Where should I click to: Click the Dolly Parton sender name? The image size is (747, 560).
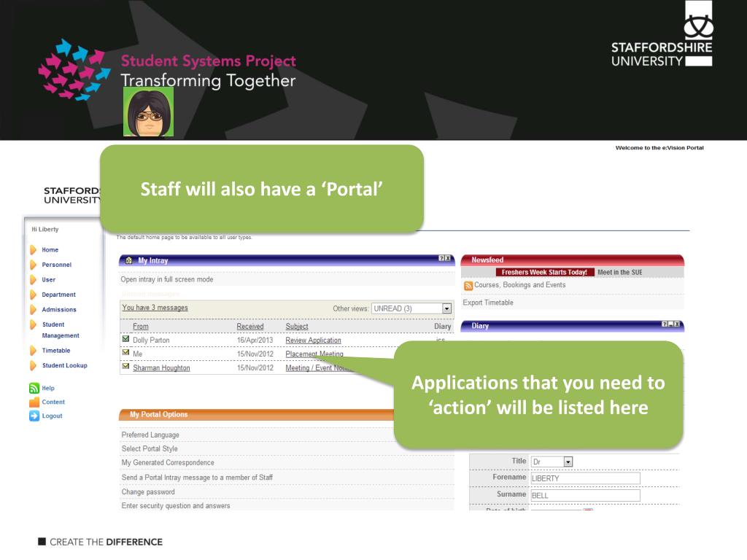click(151, 340)
